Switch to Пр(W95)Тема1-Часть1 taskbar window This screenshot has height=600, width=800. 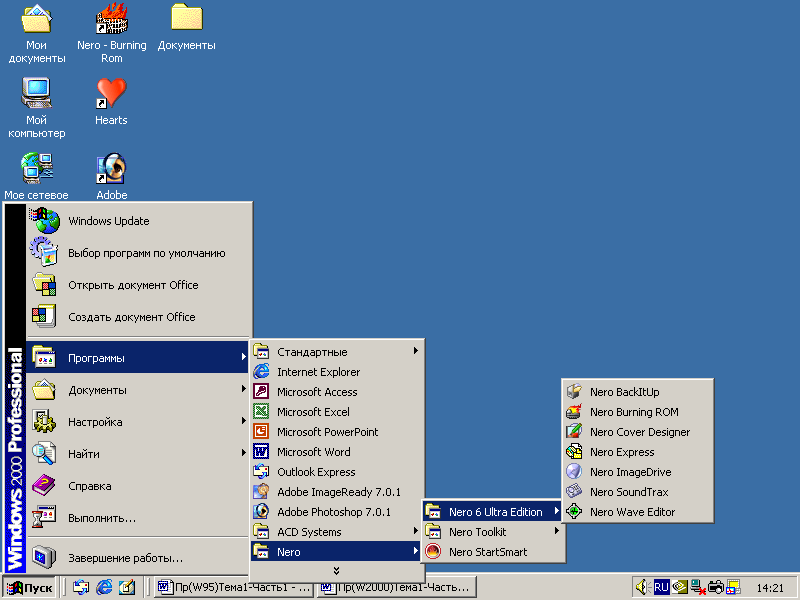point(233,587)
